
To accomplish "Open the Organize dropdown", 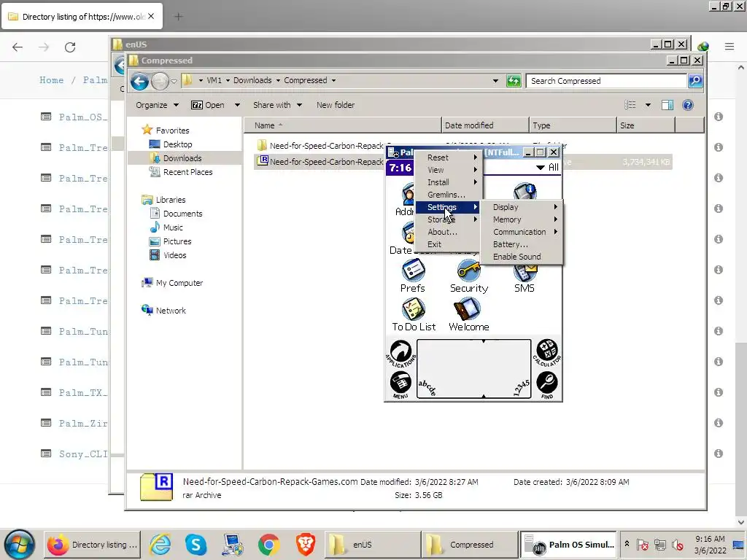I will [x=157, y=105].
